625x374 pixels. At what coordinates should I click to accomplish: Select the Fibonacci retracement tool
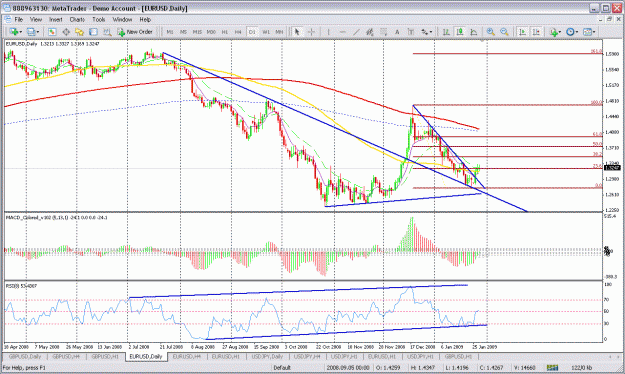(383, 32)
